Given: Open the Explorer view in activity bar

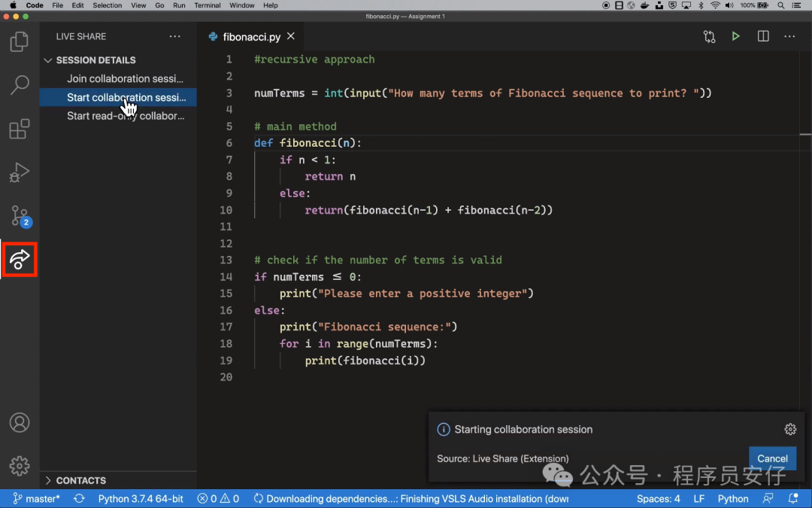Looking at the screenshot, I should (x=20, y=41).
